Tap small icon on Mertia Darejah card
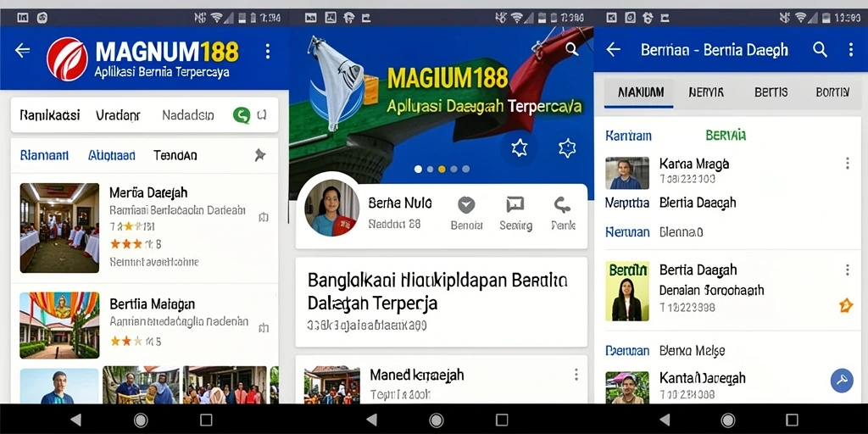The height and width of the screenshot is (434, 868). click(264, 218)
